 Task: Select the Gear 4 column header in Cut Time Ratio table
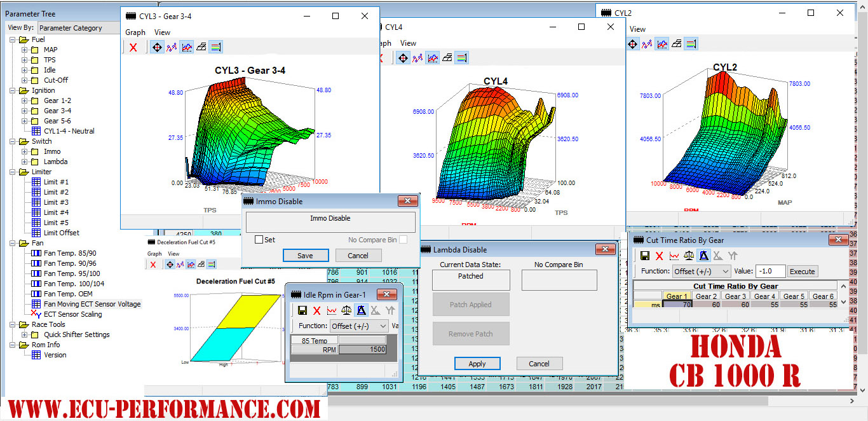[x=764, y=296]
